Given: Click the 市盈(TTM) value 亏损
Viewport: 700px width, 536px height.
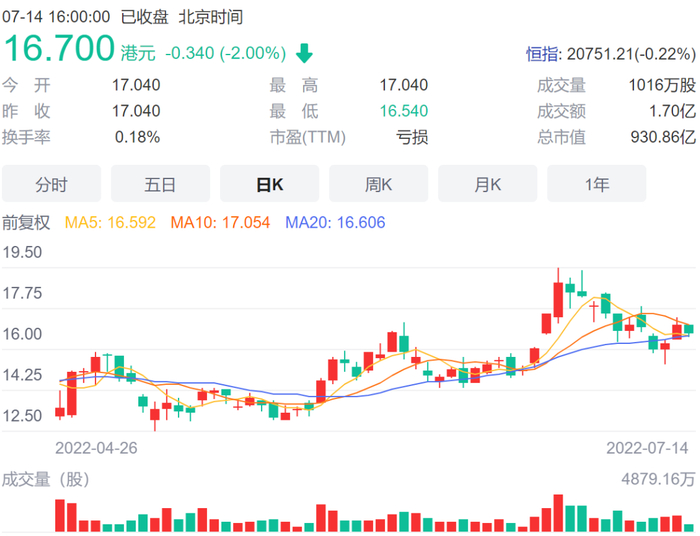Looking at the screenshot, I should pyautogui.click(x=412, y=137).
